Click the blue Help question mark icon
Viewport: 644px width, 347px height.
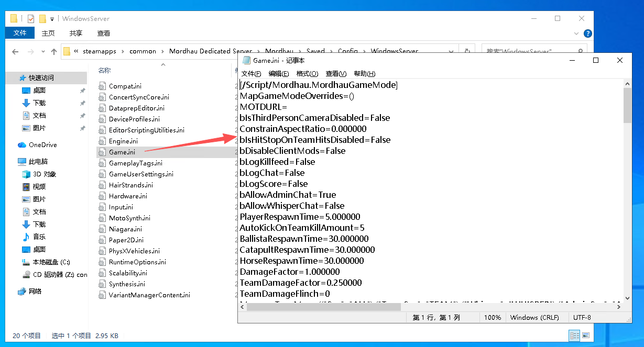(588, 33)
